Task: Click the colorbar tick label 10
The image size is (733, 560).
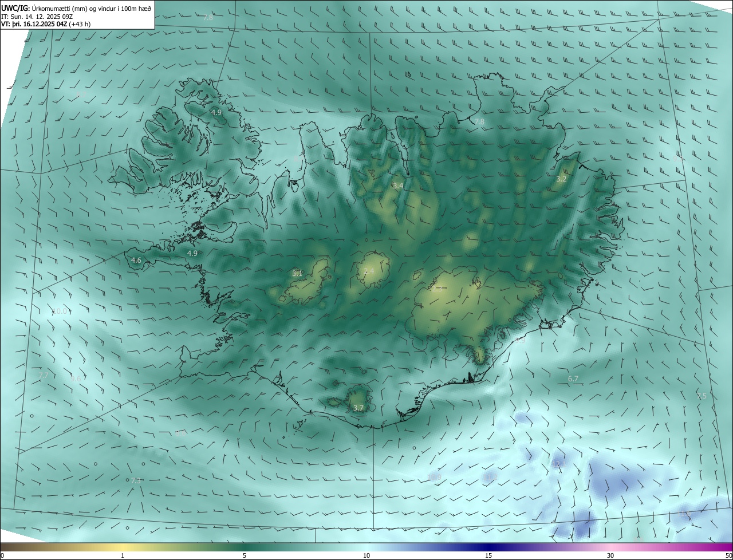Action: 366,555
